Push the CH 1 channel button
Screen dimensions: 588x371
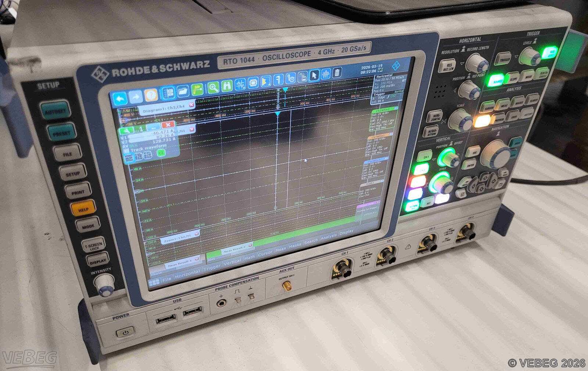tap(425, 156)
